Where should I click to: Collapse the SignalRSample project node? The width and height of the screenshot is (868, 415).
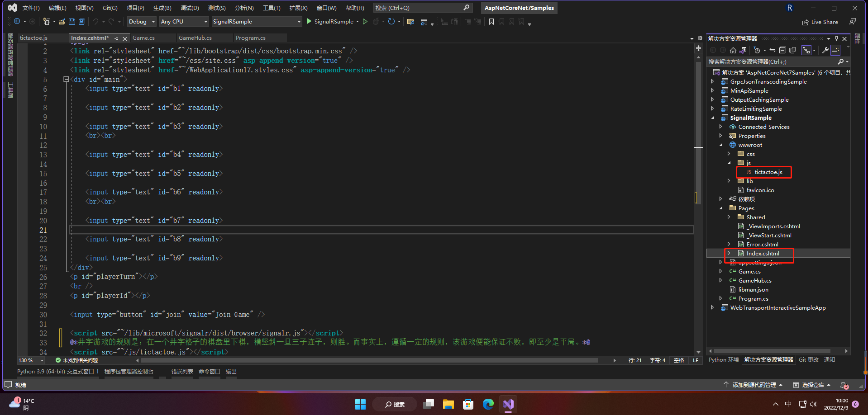pyautogui.click(x=713, y=118)
